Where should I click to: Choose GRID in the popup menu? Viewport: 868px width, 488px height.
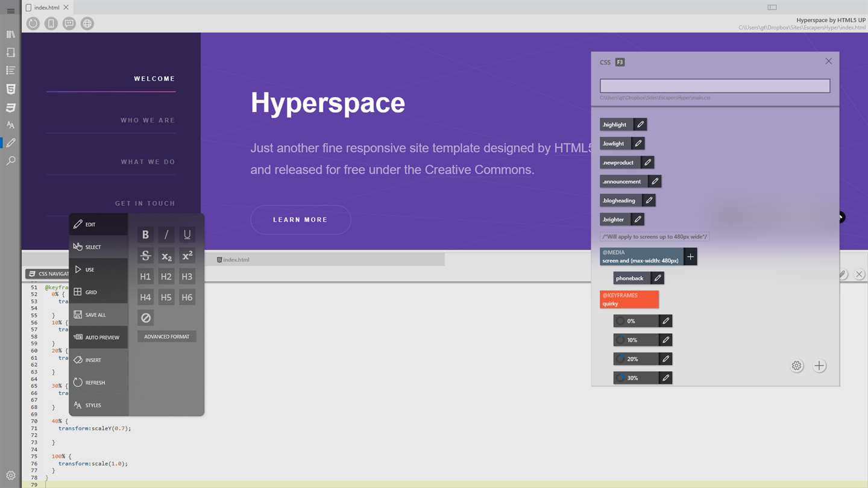click(98, 292)
